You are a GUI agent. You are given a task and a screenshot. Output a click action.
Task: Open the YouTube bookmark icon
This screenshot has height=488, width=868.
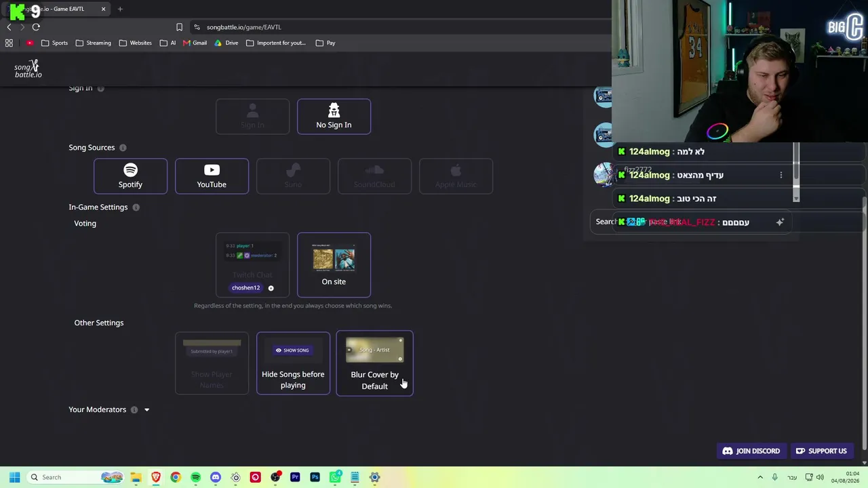click(x=30, y=43)
